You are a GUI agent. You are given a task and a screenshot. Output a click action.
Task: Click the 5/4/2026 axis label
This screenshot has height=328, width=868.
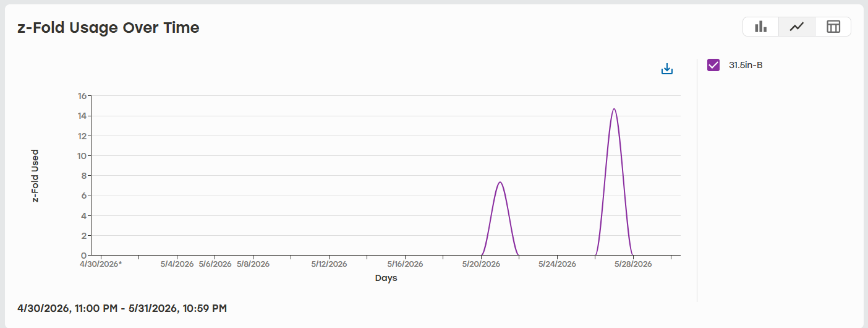(177, 264)
